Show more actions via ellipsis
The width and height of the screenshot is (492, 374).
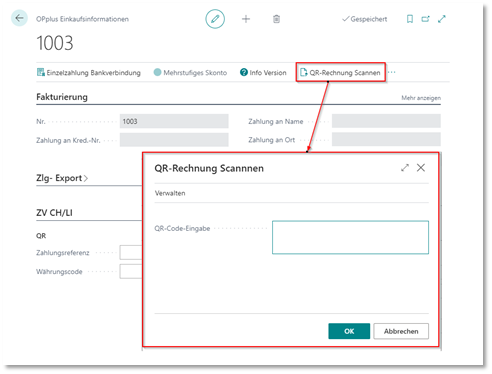coord(392,72)
